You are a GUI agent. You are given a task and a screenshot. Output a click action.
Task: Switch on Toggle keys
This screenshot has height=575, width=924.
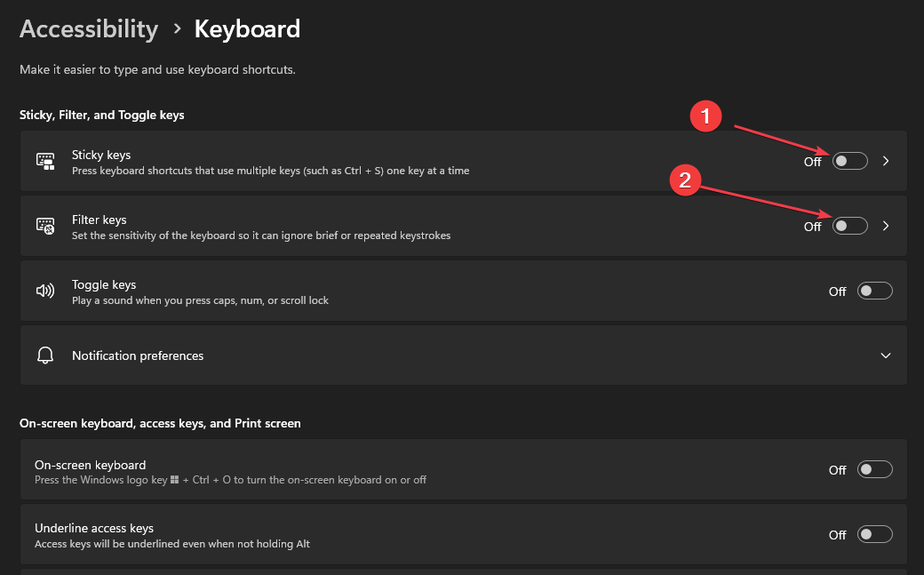(x=874, y=291)
